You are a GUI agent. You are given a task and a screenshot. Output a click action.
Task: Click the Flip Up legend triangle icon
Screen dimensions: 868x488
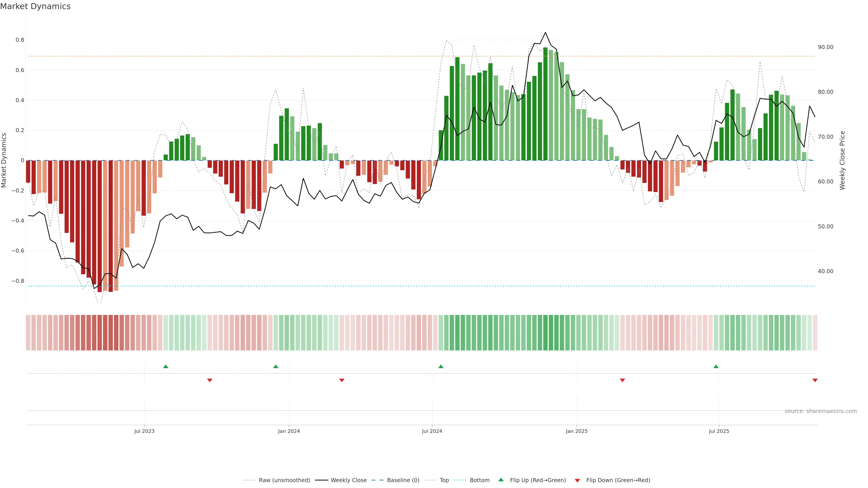click(x=501, y=480)
